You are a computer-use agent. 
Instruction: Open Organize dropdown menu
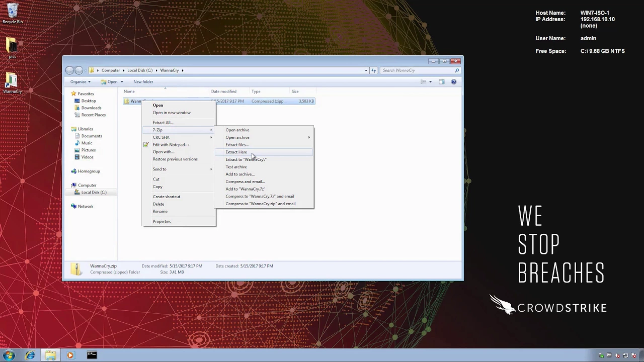[x=80, y=81]
